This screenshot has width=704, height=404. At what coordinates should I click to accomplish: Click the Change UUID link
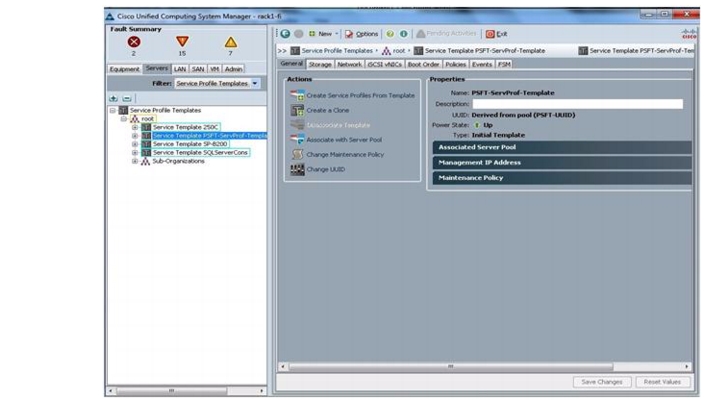[x=326, y=170]
